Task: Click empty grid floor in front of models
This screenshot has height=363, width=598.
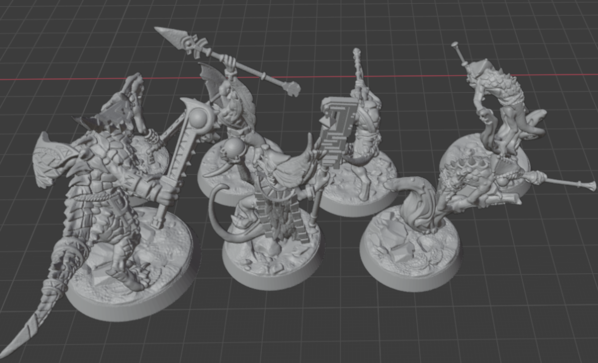Action: click(x=305, y=328)
